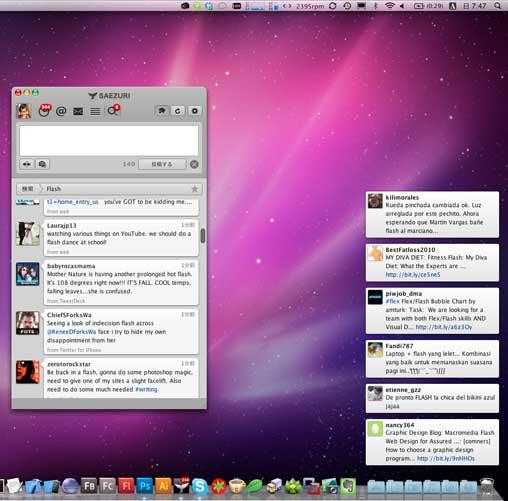Open Laurajp13's avatar
The height and width of the screenshot is (501, 508).
pos(28,234)
